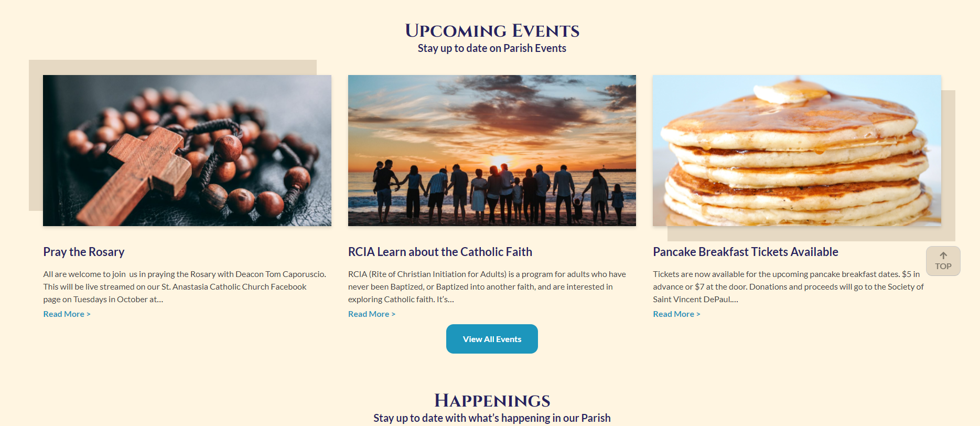The width and height of the screenshot is (980, 426).
Task: Read More about Pray the Rosary
Action: coord(67,314)
